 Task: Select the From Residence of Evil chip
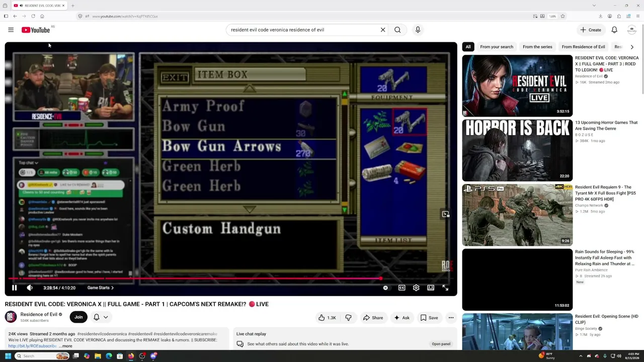(x=583, y=47)
